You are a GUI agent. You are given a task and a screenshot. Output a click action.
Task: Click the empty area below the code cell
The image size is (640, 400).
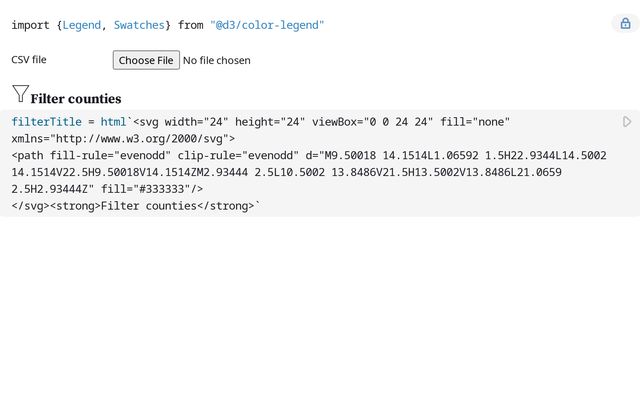pos(320,310)
